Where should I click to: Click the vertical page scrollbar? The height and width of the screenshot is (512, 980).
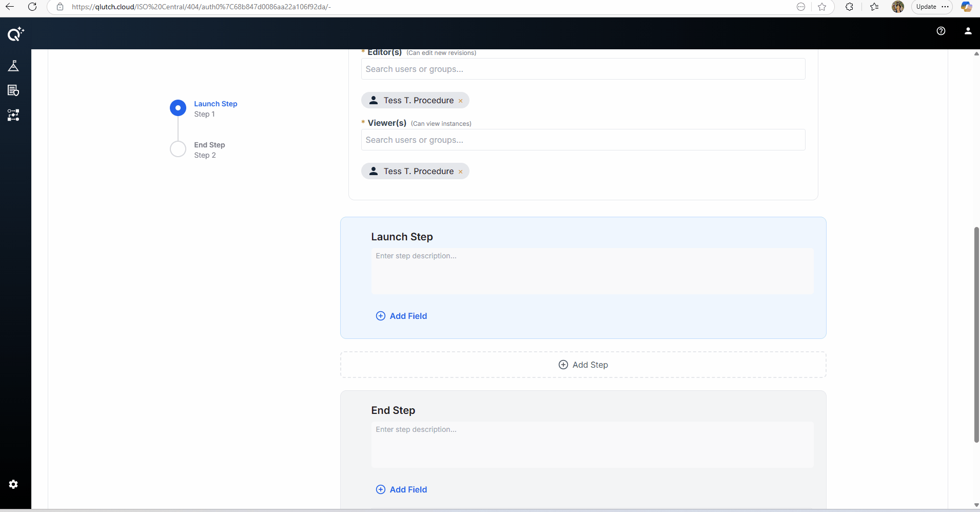click(975, 334)
